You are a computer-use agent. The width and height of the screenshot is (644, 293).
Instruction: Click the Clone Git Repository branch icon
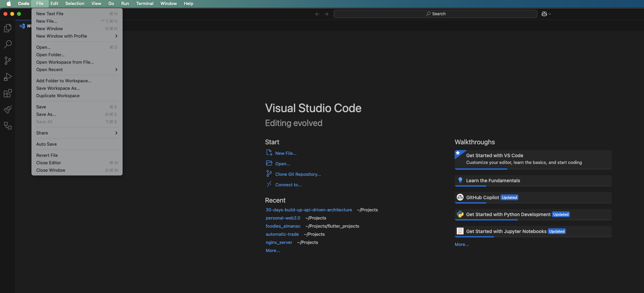tap(269, 174)
